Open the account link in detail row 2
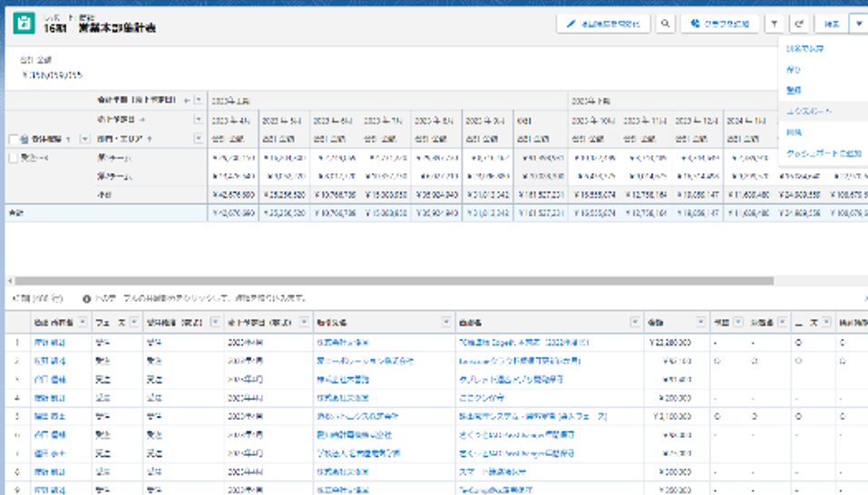Viewport: 868px width, 495px height. pyautogui.click(x=365, y=361)
